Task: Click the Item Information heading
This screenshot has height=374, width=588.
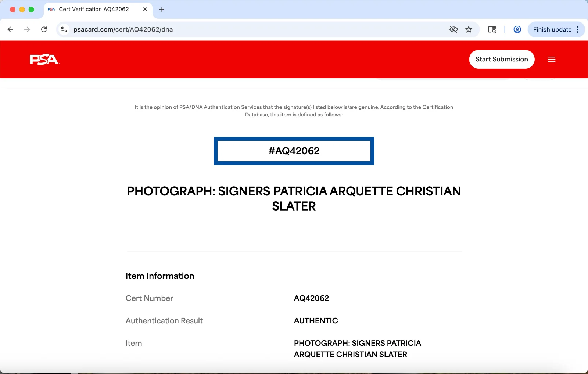Action: point(160,276)
